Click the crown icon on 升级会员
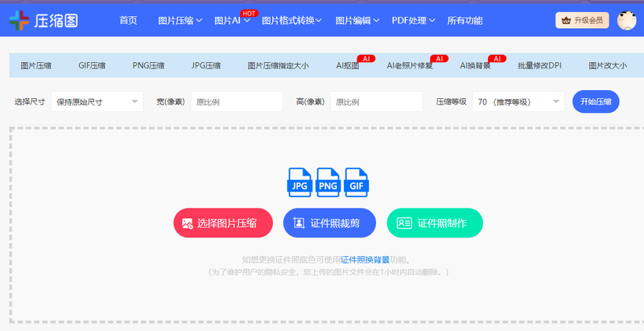 tap(567, 20)
